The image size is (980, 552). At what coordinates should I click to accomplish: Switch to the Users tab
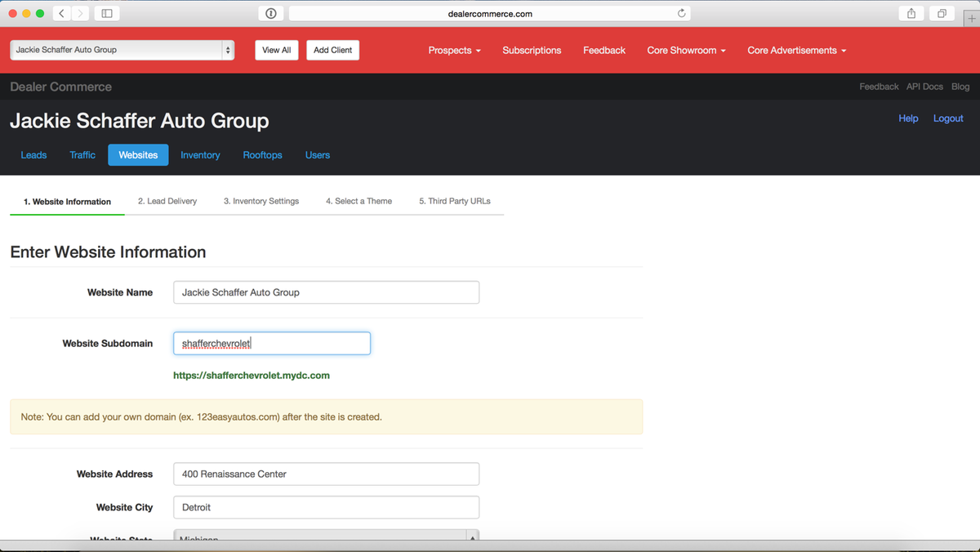point(318,155)
